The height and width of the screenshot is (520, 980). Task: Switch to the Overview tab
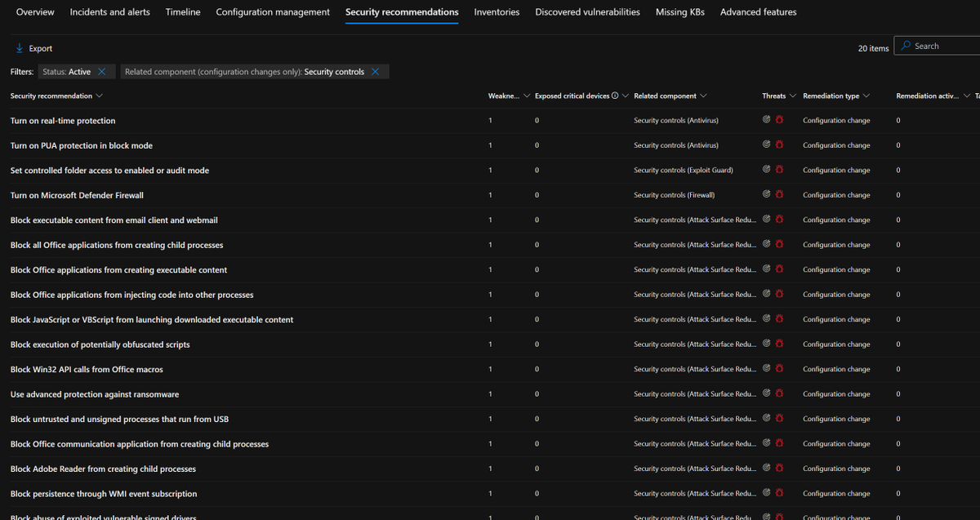35,12
